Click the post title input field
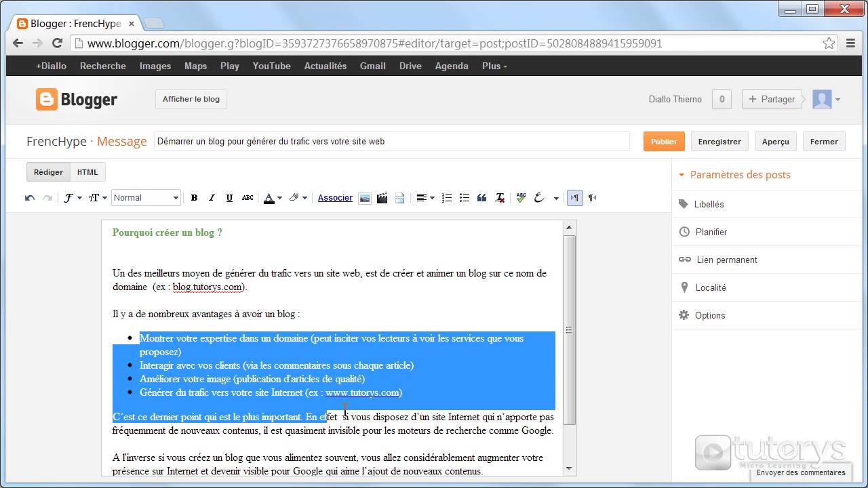This screenshot has height=488, width=868. pos(392,142)
